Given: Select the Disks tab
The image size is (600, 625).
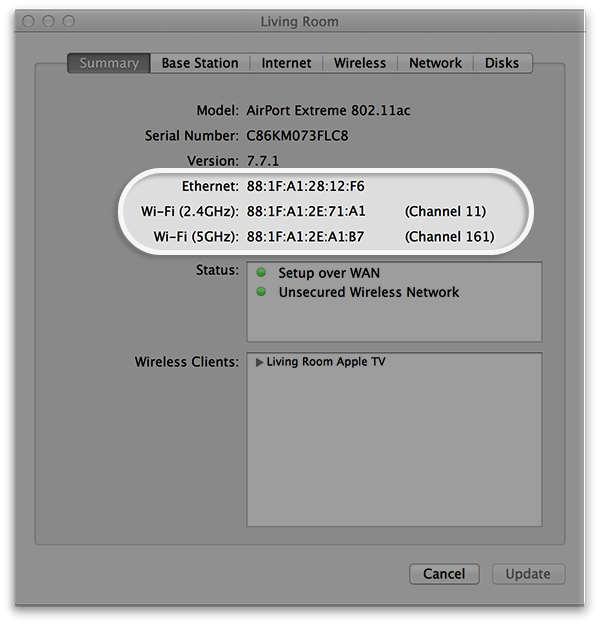Looking at the screenshot, I should [x=502, y=63].
